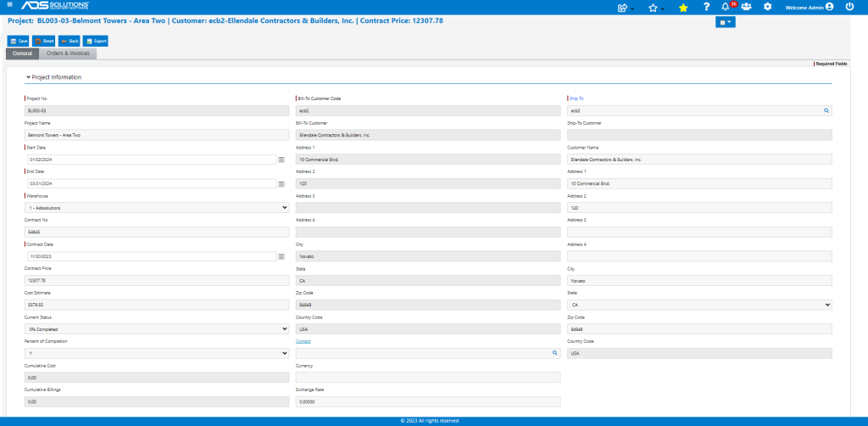Open the Ship-To State dropdown

point(699,305)
